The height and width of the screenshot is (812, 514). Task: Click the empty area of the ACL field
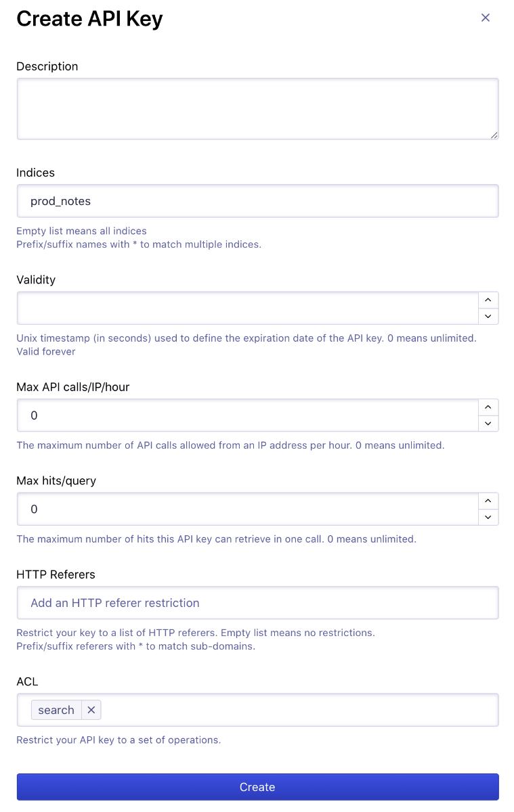coord(298,710)
